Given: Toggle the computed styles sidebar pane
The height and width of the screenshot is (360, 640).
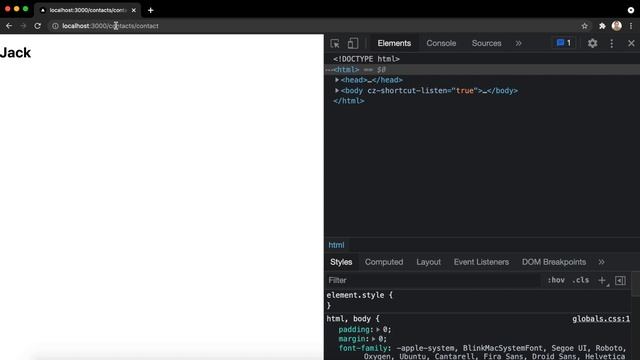Looking at the screenshot, I should click(620, 280).
